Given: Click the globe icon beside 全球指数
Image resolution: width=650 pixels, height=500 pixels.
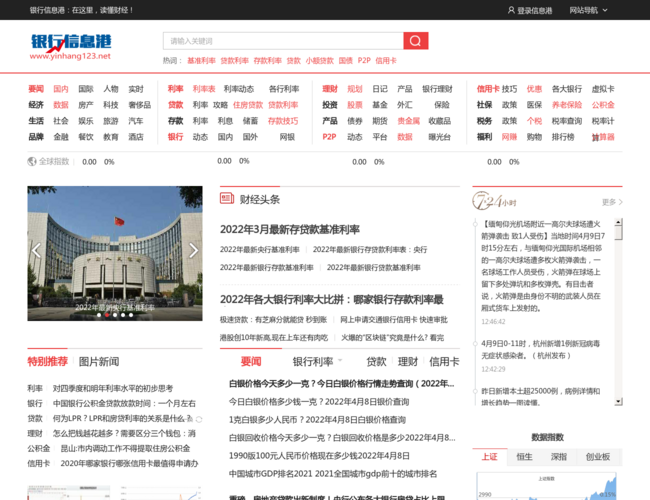Looking at the screenshot, I should tap(32, 161).
